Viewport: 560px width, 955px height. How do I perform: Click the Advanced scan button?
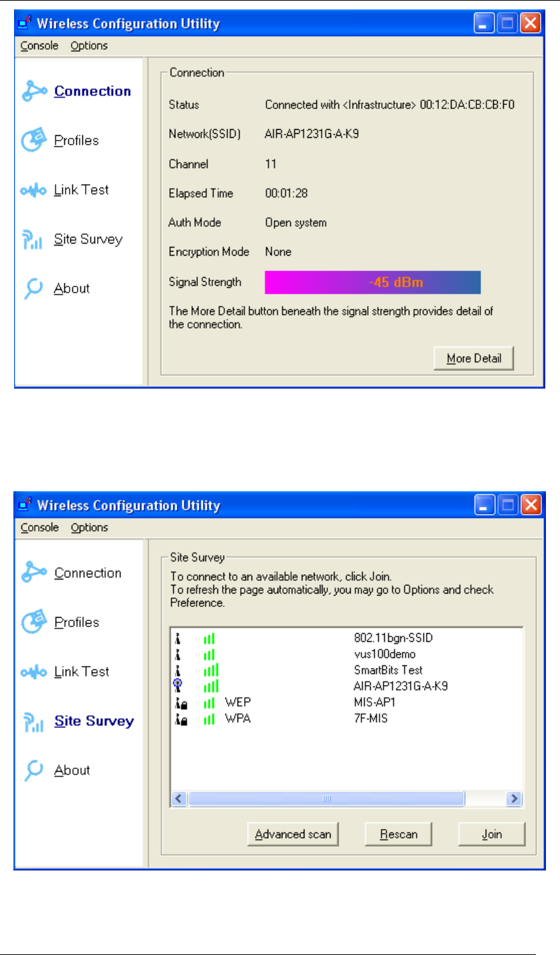(293, 835)
